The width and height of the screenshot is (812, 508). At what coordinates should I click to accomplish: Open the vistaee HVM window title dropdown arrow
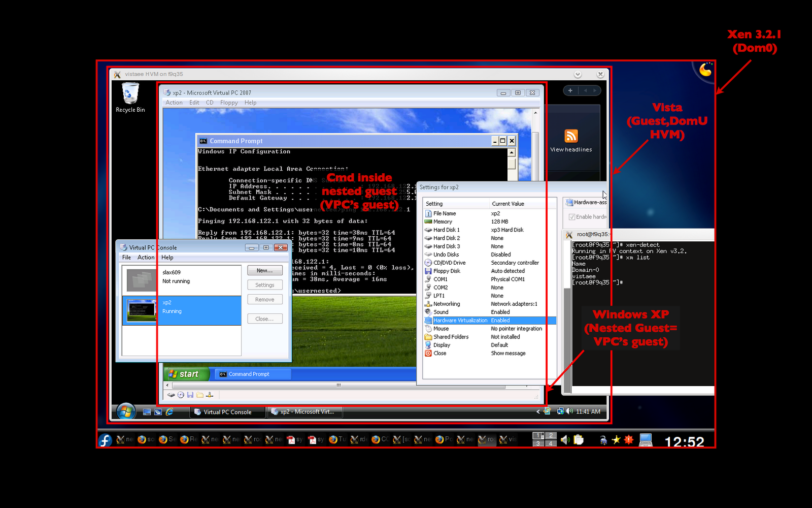tap(578, 74)
